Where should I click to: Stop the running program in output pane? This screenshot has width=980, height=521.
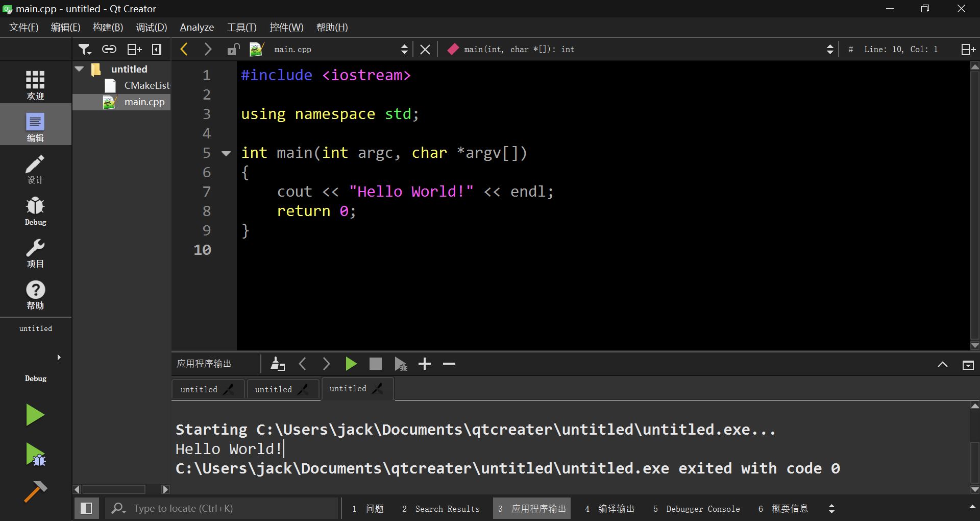pyautogui.click(x=376, y=364)
